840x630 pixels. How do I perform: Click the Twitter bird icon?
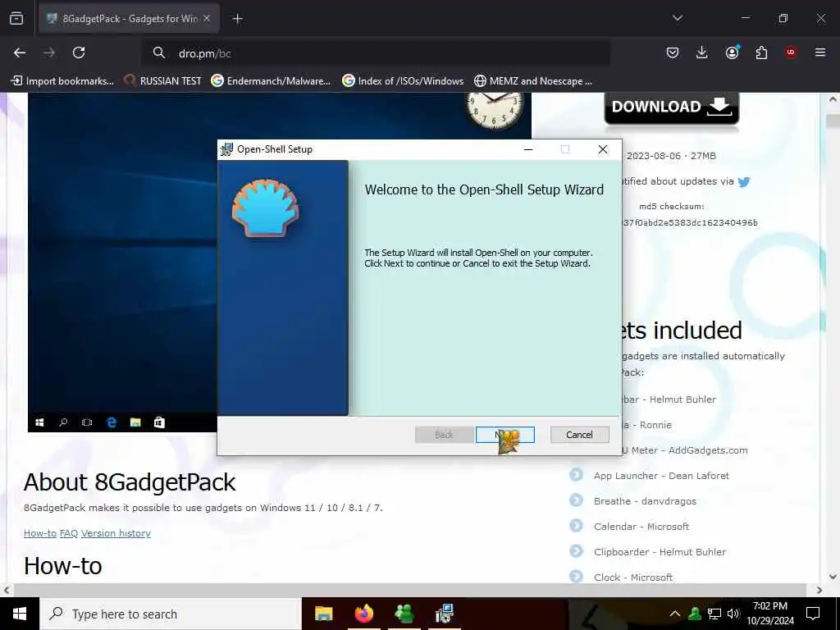tap(743, 181)
